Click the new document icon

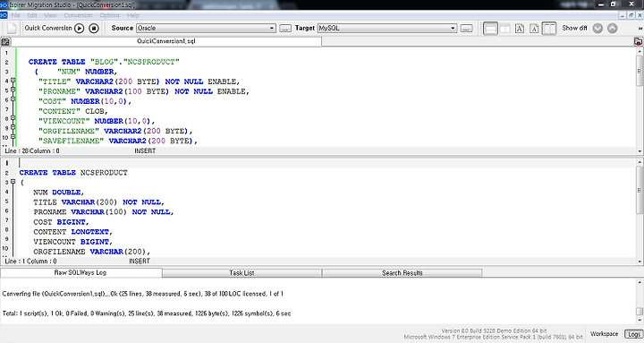coord(12,28)
